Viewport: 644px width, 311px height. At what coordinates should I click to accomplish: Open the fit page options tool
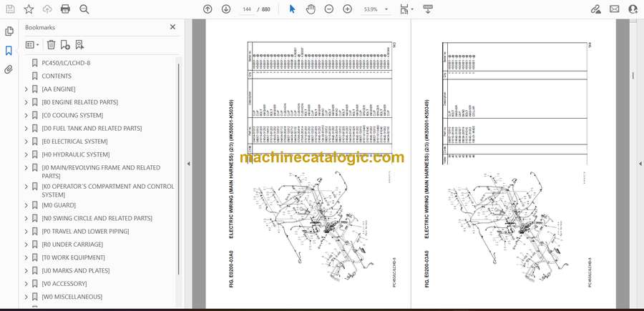(404, 9)
